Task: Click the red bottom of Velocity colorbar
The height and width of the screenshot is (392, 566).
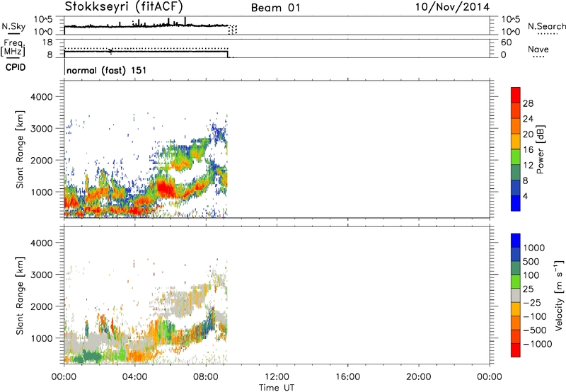Action: (516, 350)
